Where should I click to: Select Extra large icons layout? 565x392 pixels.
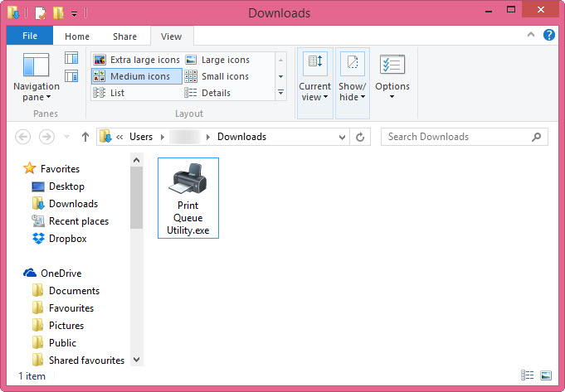(136, 60)
